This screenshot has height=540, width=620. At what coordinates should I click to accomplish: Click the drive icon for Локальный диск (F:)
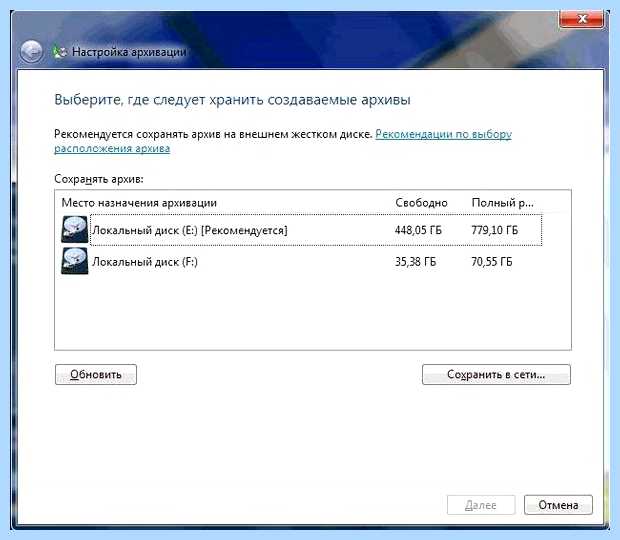[74, 261]
